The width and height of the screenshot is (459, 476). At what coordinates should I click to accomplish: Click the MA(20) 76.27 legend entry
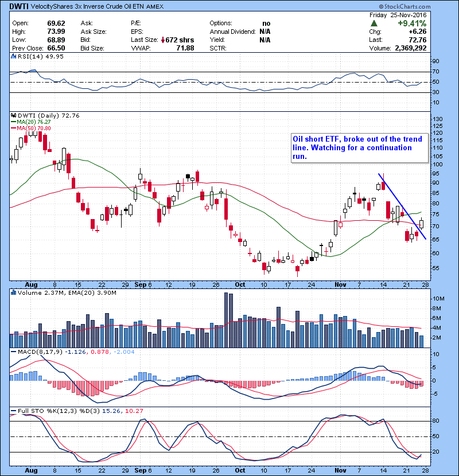[30, 122]
